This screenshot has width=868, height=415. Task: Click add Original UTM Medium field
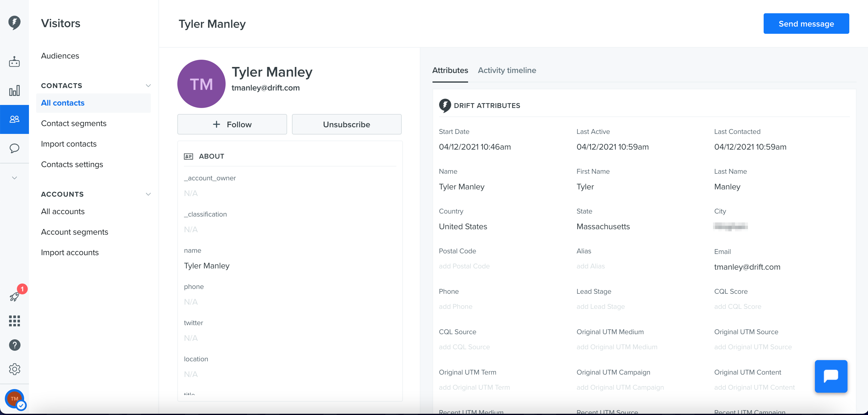pyautogui.click(x=617, y=347)
